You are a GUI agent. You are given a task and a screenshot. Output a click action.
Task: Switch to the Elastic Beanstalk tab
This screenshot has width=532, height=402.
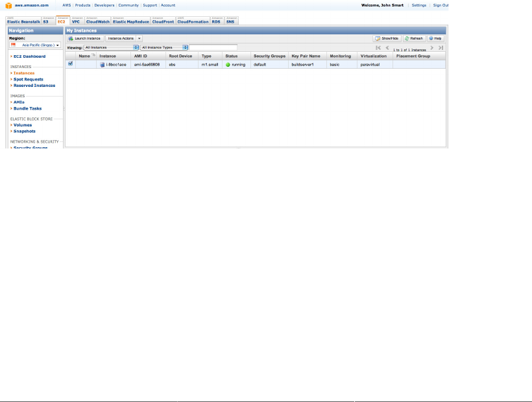click(23, 20)
